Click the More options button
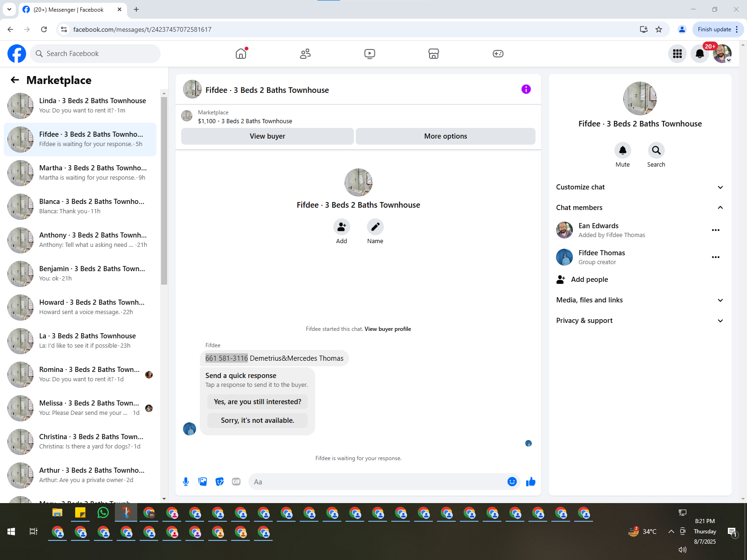 (x=446, y=136)
